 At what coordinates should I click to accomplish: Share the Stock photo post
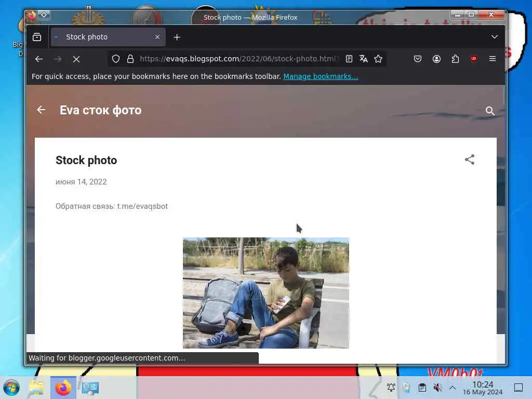470,159
